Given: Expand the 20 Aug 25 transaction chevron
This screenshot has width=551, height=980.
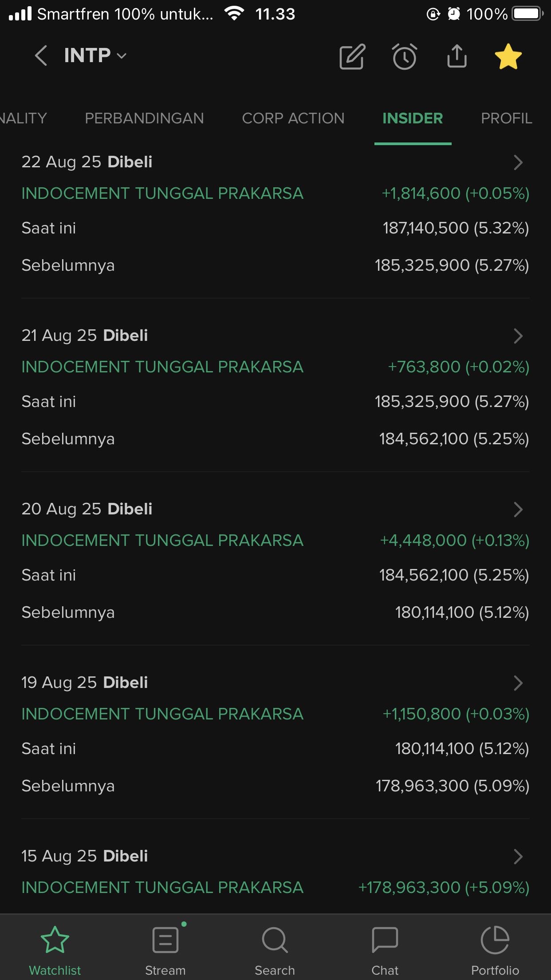Looking at the screenshot, I should (518, 510).
